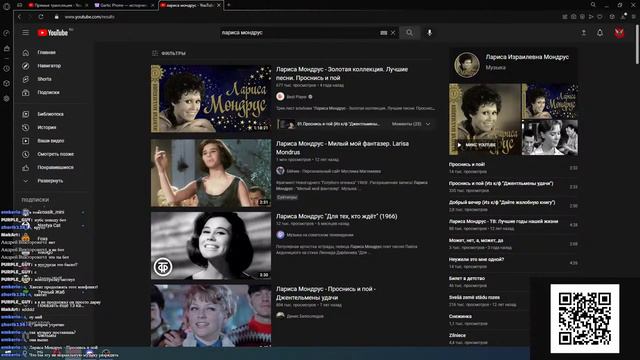Open a new browser tab with plus
640x360 pixels.
(x=229, y=5)
